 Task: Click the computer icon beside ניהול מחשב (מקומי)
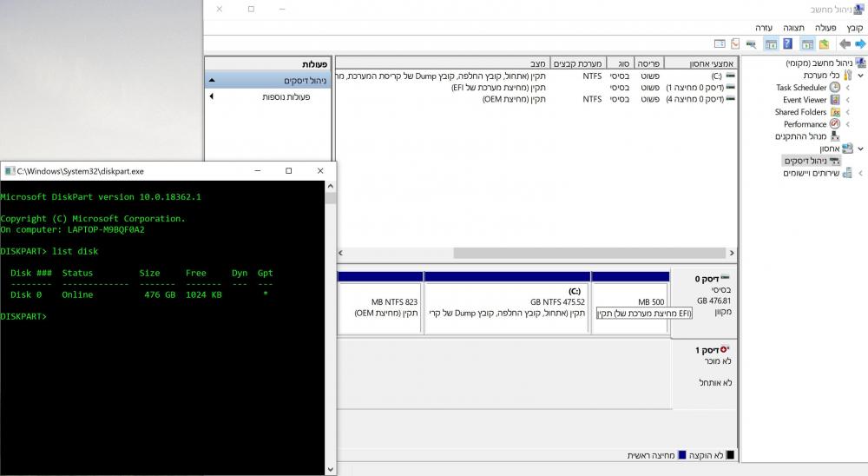coord(859,63)
